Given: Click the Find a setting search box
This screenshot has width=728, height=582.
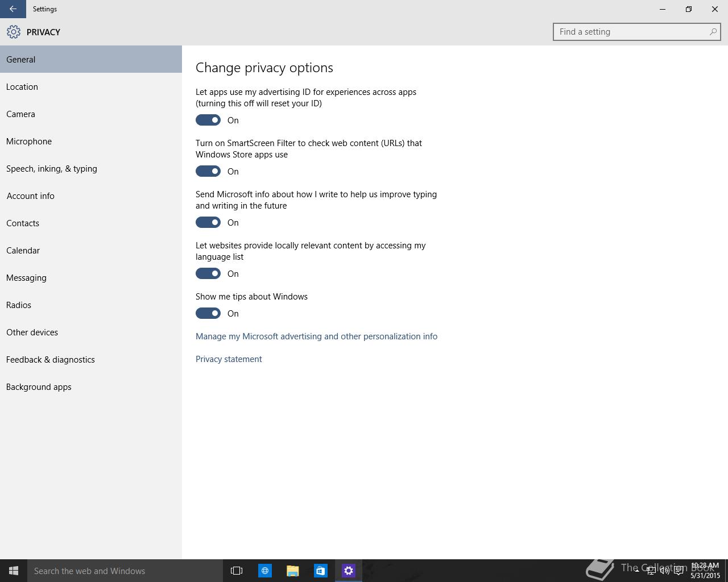Looking at the screenshot, I should tap(636, 32).
